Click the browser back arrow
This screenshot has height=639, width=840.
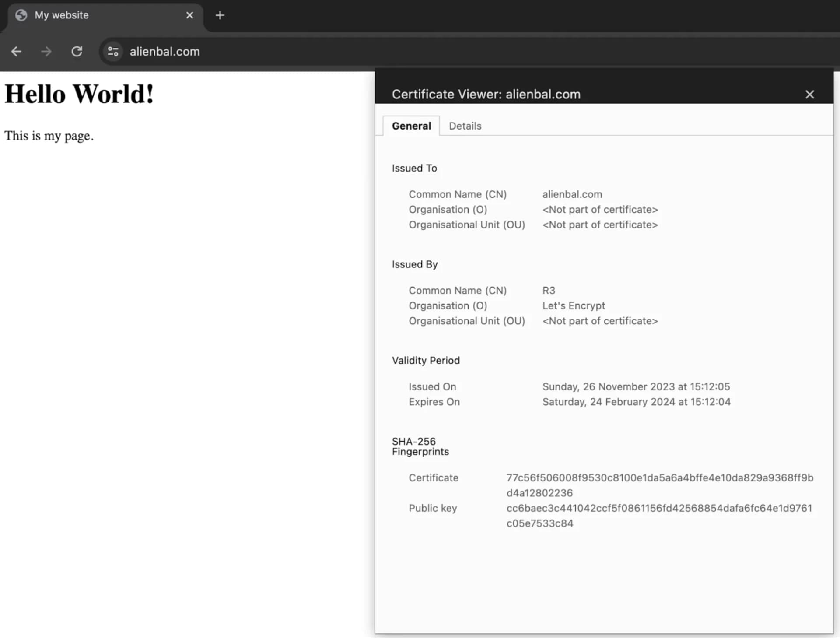click(16, 52)
